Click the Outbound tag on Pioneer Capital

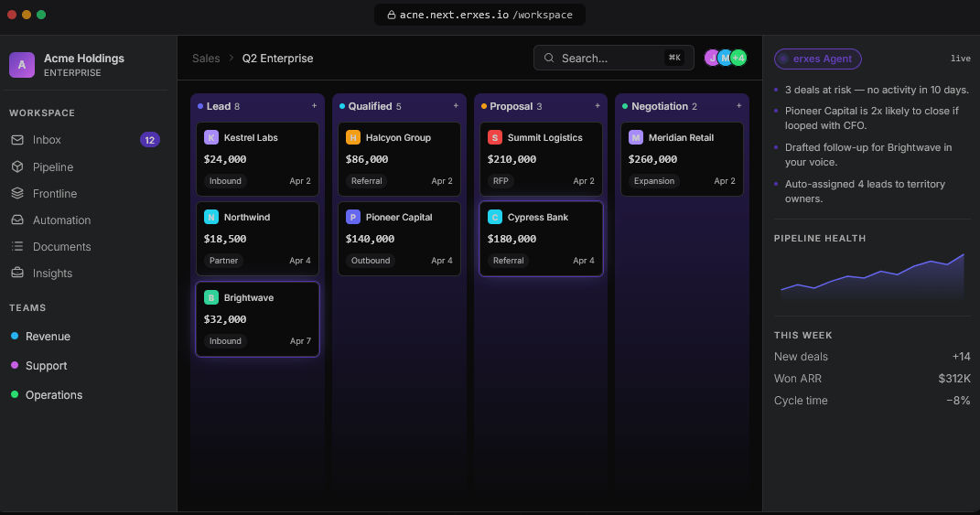[x=371, y=261]
